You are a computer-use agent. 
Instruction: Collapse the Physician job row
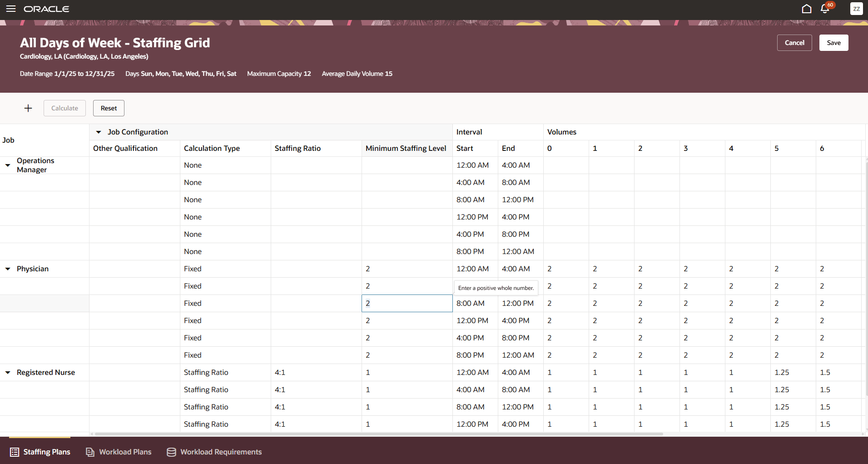coord(7,269)
